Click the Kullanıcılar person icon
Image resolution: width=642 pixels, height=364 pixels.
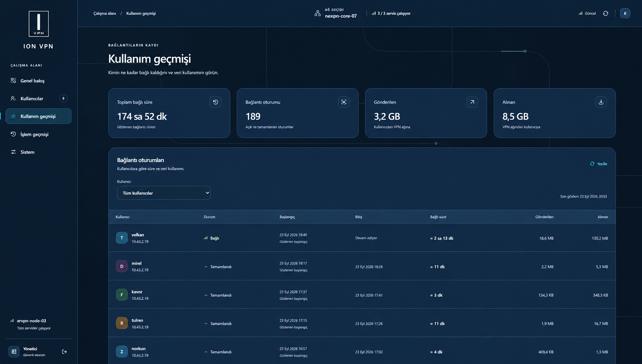pyautogui.click(x=13, y=98)
